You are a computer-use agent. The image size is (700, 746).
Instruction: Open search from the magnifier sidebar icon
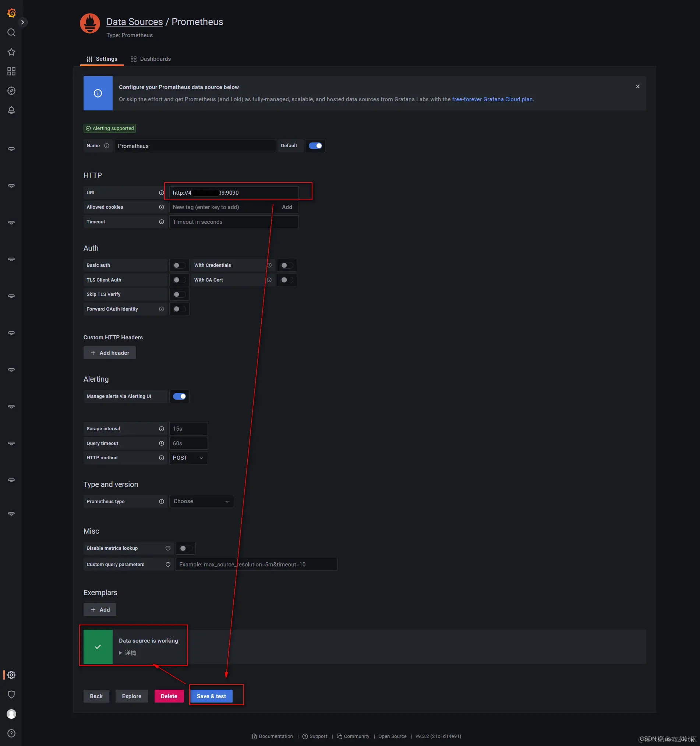click(x=12, y=33)
